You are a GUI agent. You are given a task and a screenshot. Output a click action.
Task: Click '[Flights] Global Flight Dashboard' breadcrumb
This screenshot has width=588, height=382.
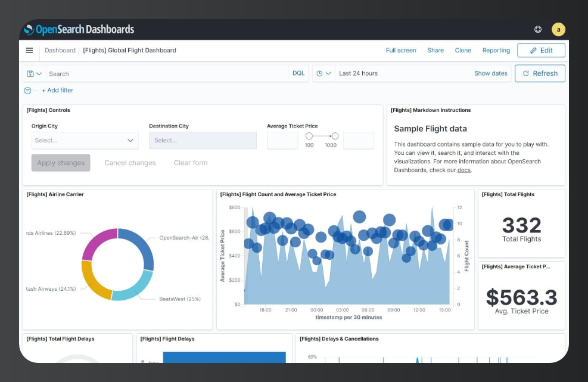(129, 50)
